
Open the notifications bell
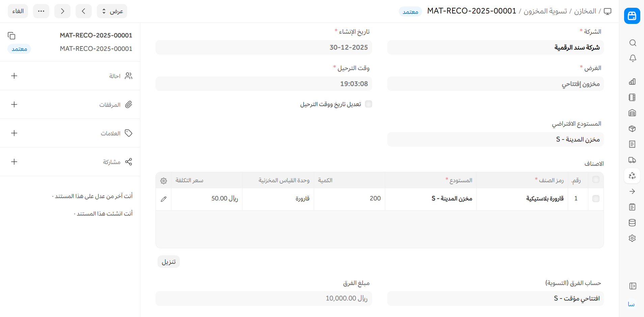[633, 58]
